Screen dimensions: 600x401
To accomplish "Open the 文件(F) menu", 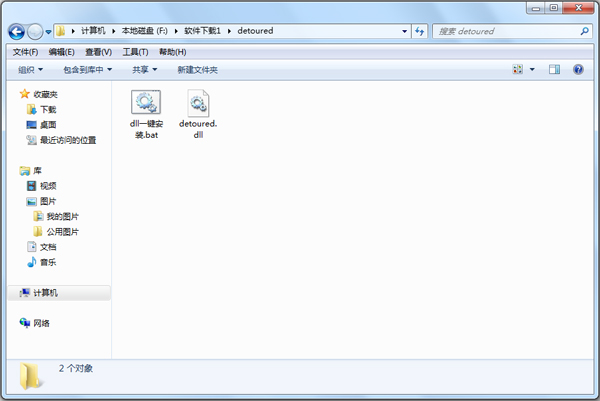I will [25, 52].
